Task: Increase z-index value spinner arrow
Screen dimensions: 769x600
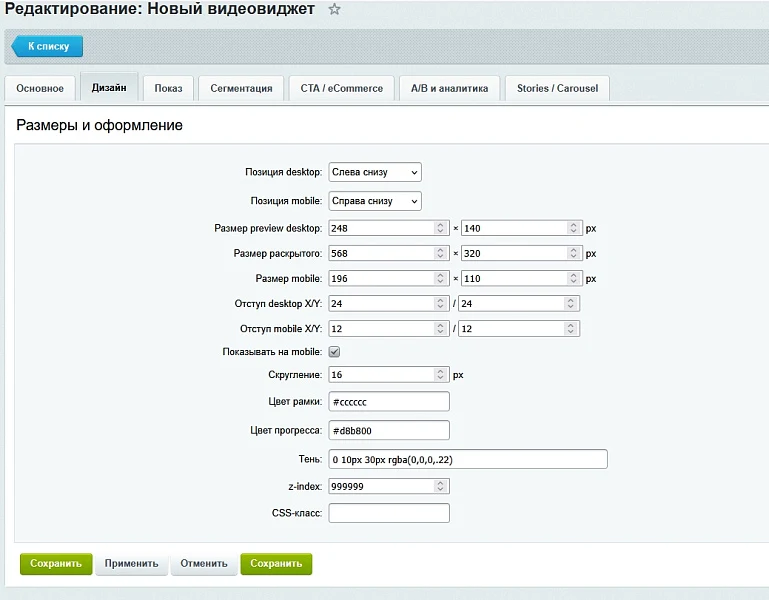Action: (x=440, y=483)
